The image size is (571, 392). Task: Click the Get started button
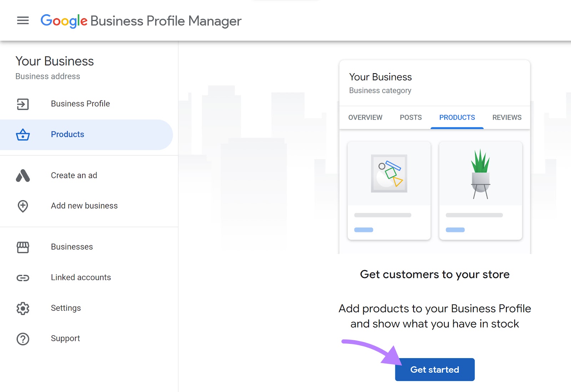434,370
